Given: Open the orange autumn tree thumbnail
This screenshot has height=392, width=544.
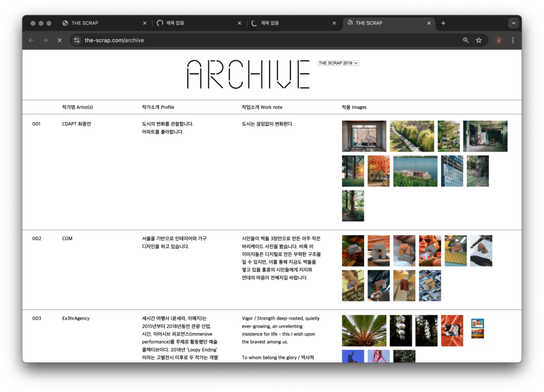Looking at the screenshot, I should coord(378,171).
